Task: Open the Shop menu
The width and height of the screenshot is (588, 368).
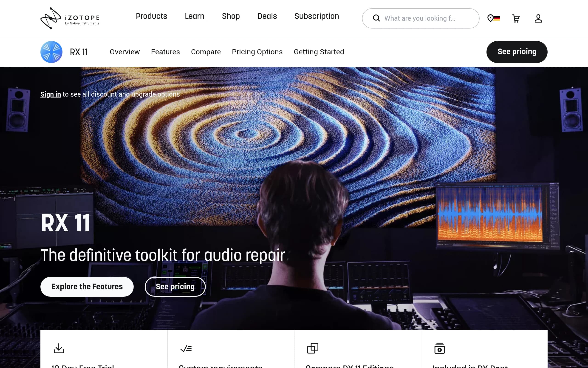Action: (x=231, y=16)
